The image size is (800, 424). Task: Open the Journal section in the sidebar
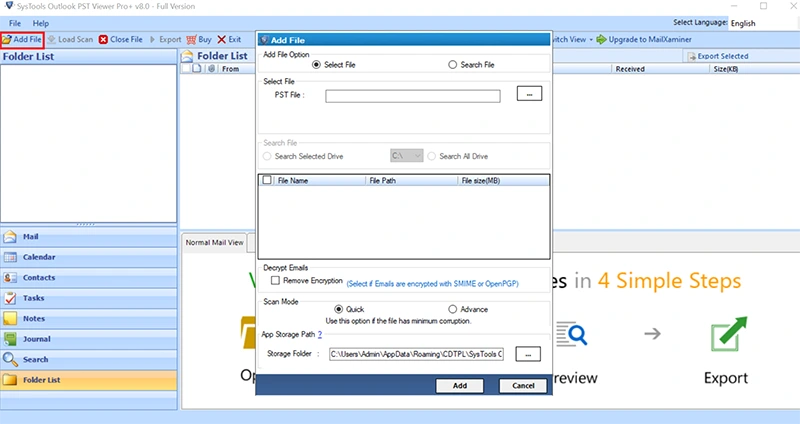click(89, 339)
